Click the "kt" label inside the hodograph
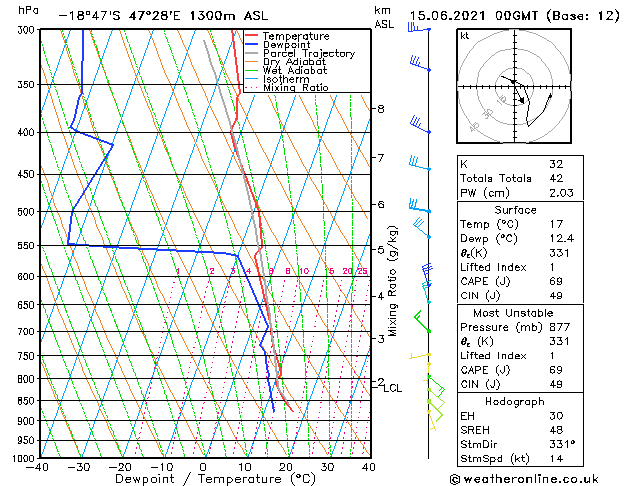The height and width of the screenshot is (486, 629). (465, 36)
